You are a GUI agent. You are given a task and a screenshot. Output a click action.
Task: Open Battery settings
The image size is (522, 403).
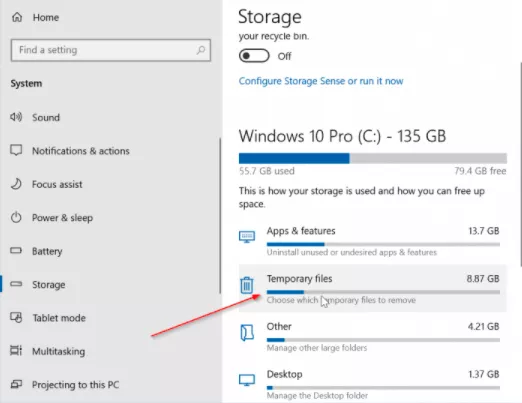pos(47,251)
